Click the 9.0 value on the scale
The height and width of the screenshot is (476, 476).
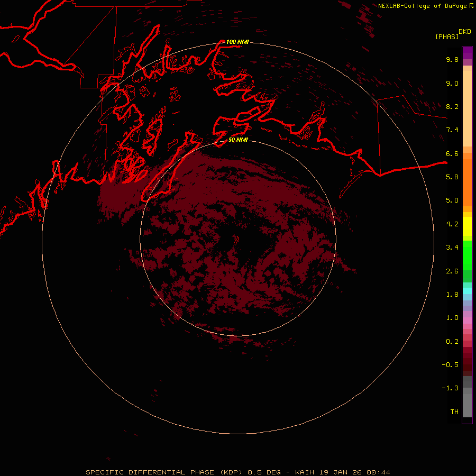coord(452,83)
